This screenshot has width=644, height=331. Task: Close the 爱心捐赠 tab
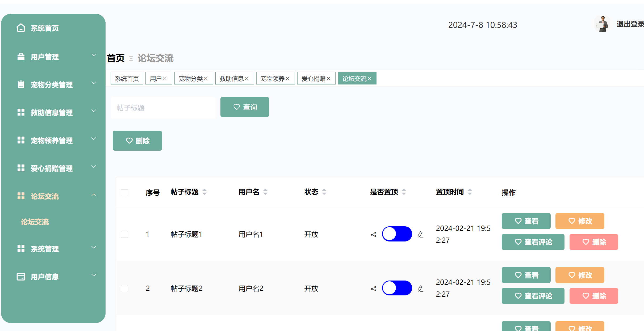pyautogui.click(x=329, y=79)
